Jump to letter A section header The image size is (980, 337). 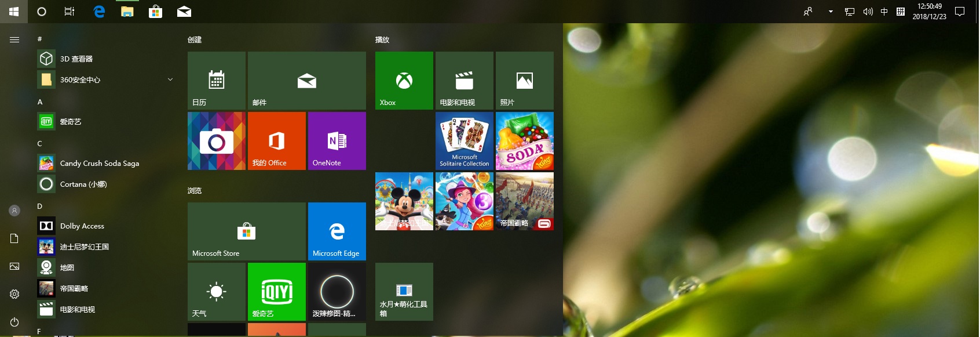click(x=40, y=102)
